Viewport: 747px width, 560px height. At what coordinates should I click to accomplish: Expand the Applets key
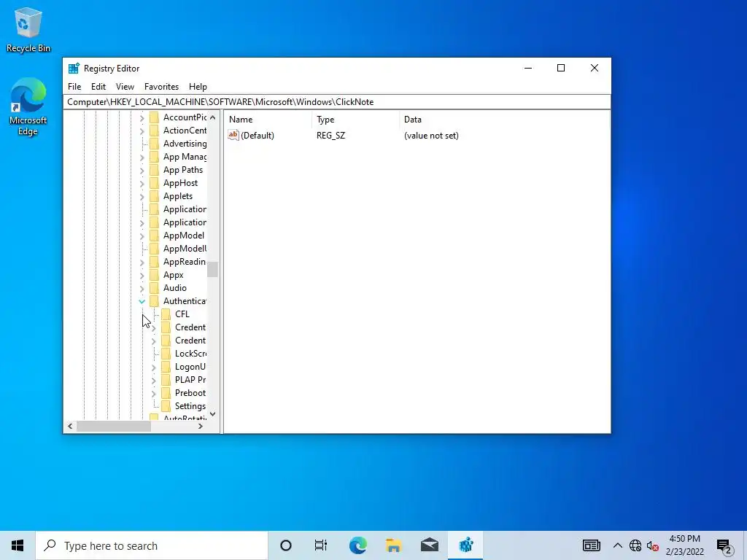click(142, 196)
